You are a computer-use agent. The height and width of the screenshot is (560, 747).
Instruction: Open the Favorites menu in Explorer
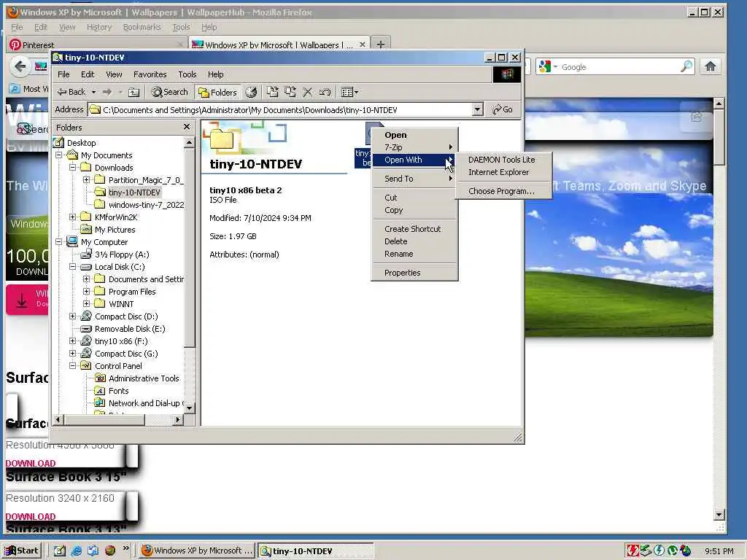[x=150, y=74]
